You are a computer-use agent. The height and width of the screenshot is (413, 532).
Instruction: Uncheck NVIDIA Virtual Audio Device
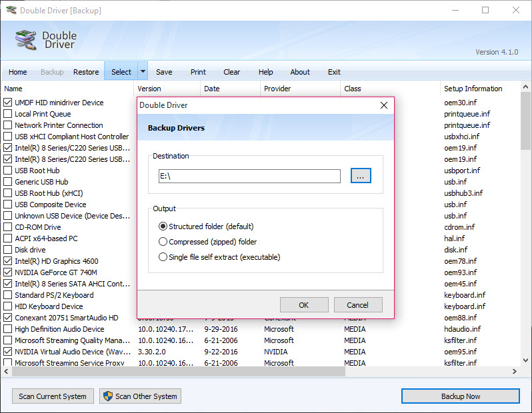click(7, 352)
